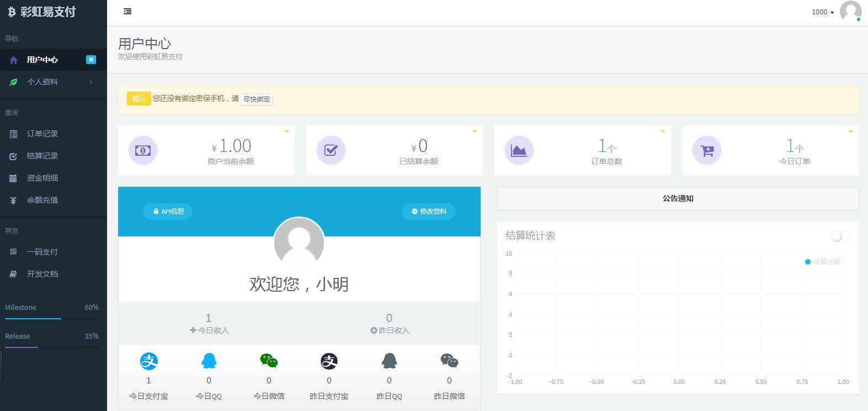The width and height of the screenshot is (868, 411).
Task: Click the N badge on 用户中心
Action: (x=91, y=60)
